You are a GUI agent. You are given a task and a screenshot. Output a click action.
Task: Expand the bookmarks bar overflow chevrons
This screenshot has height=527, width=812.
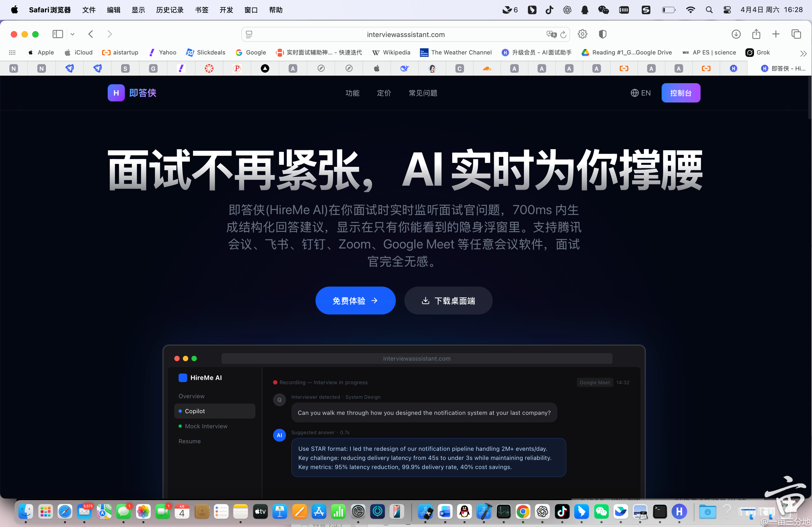(803, 53)
